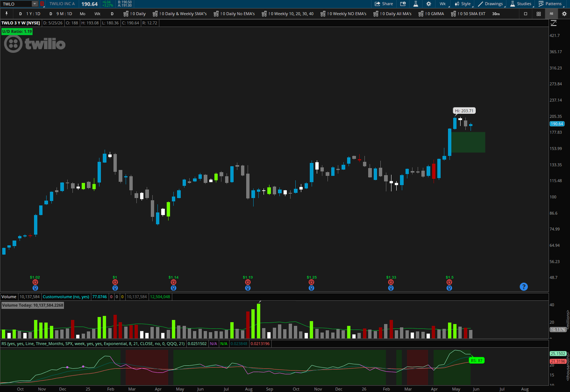Click the U/D Ratio: 1.19 label
Viewport: 570px width, 392px height.
point(16,31)
